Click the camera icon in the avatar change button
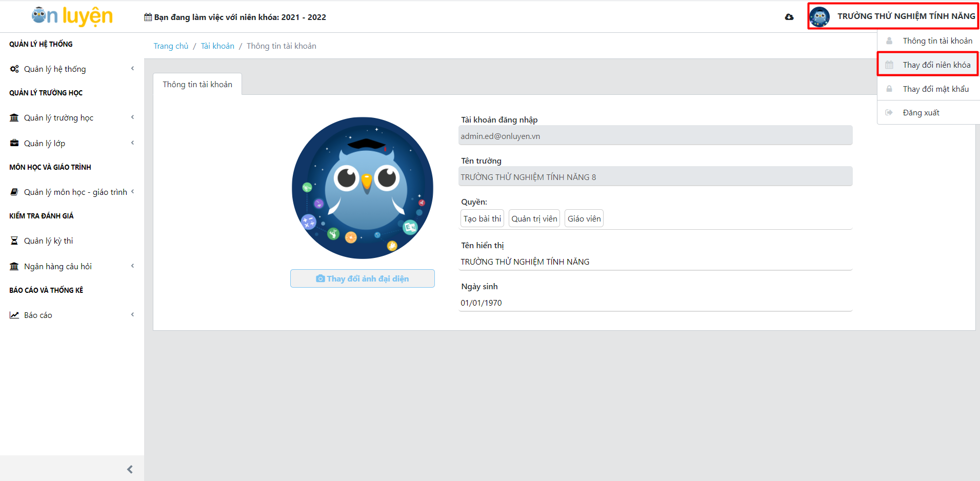 [x=321, y=278]
